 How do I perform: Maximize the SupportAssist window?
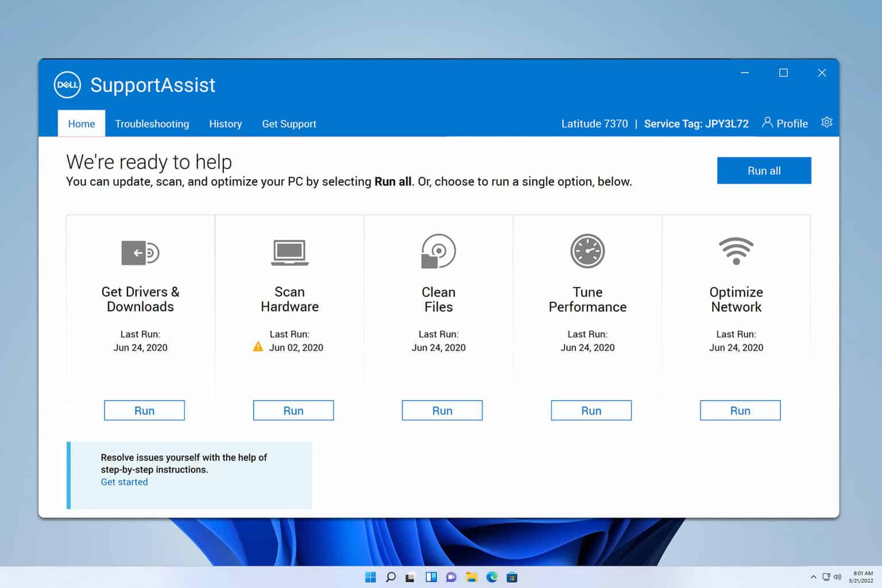[783, 73]
